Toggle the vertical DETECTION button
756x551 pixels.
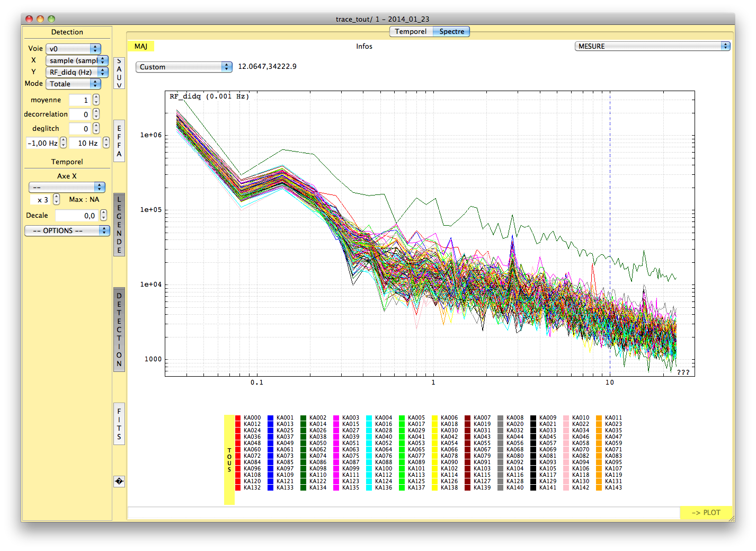(119, 330)
